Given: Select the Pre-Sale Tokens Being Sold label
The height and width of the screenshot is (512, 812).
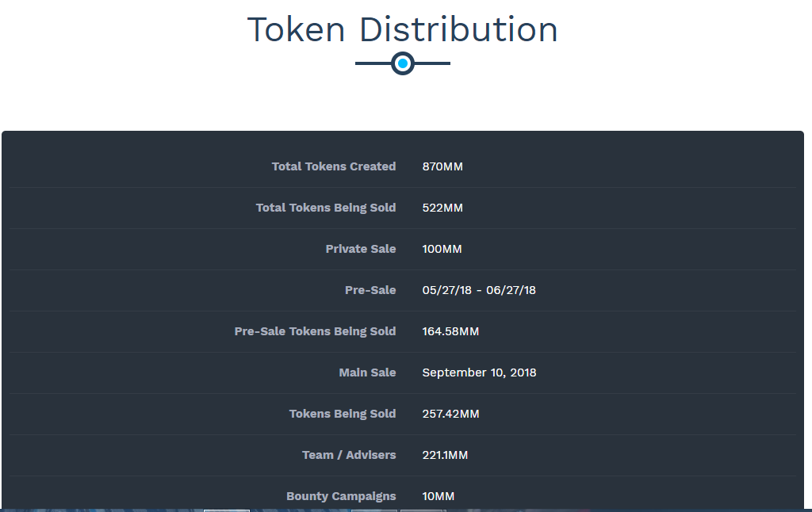Looking at the screenshot, I should coord(315,331).
